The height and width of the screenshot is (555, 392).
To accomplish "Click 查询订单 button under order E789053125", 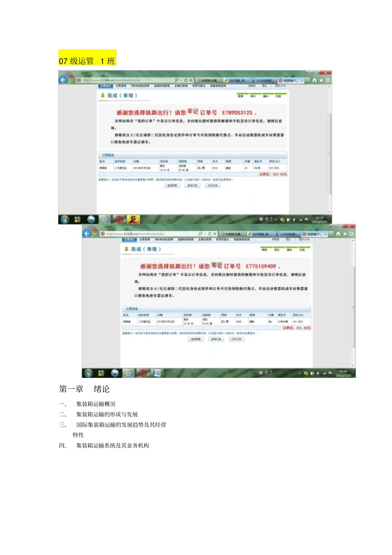I will pos(193,186).
